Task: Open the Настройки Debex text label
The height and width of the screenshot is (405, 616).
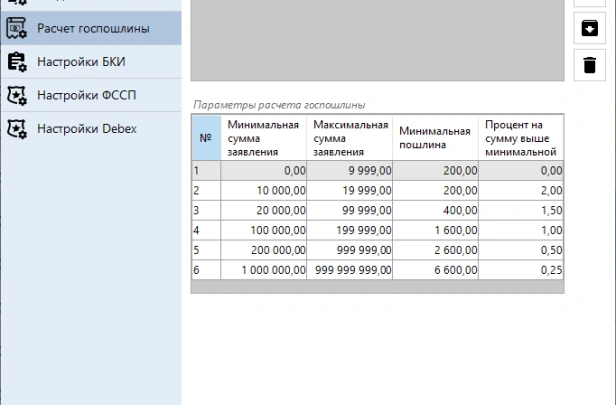Action: [87, 128]
